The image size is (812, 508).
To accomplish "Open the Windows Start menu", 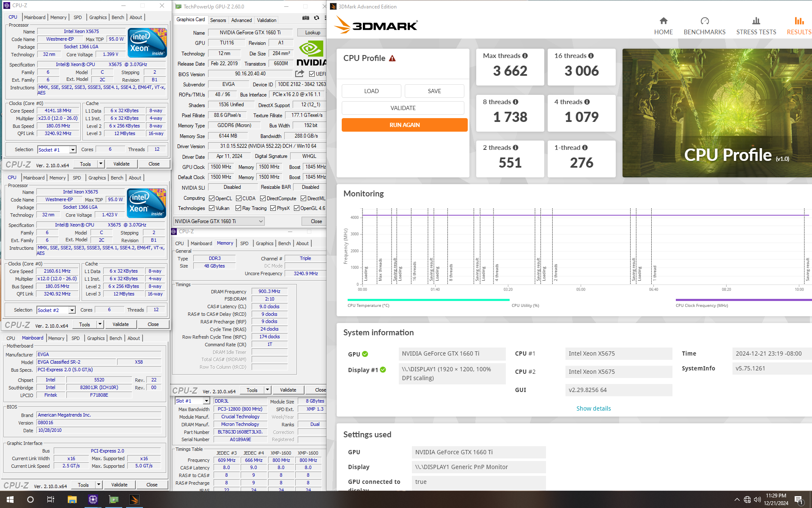I will [x=10, y=500].
